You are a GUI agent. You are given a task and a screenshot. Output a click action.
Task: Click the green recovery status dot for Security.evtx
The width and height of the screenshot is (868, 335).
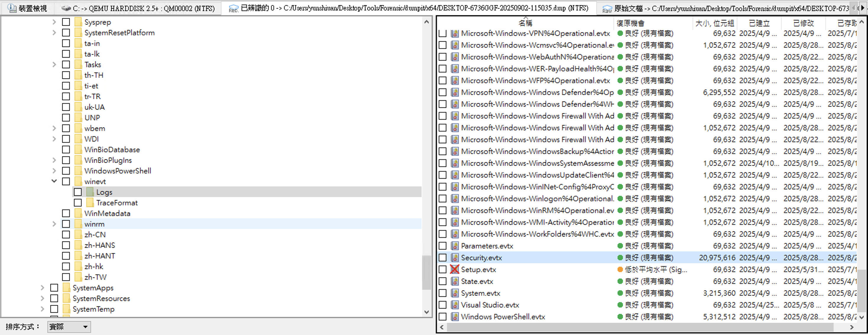click(x=620, y=258)
